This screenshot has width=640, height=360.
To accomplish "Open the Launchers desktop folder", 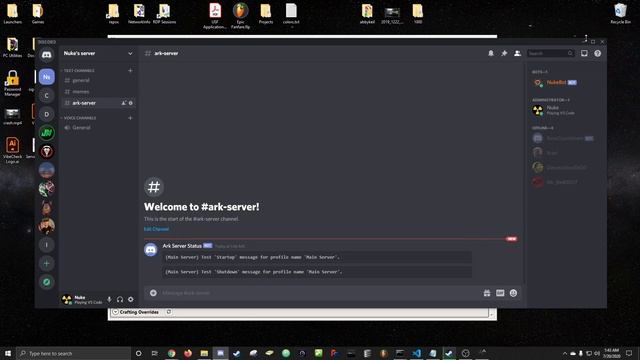I will pos(12,14).
